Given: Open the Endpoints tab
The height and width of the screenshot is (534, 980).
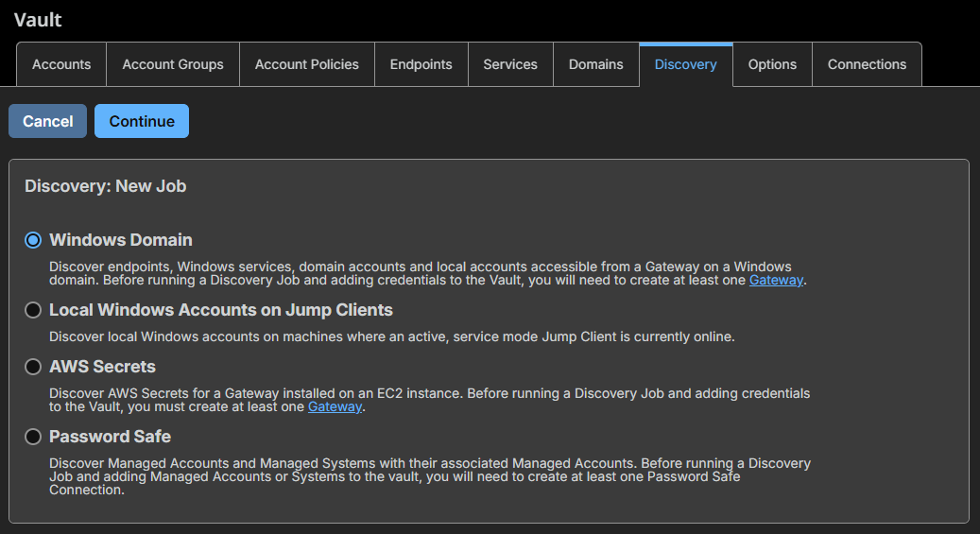Looking at the screenshot, I should click(x=421, y=64).
